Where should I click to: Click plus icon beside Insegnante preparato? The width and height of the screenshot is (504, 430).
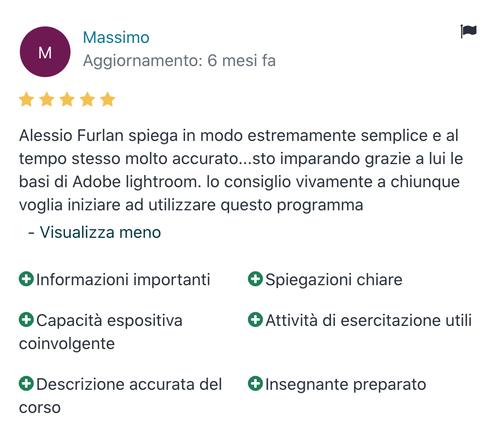click(x=256, y=383)
